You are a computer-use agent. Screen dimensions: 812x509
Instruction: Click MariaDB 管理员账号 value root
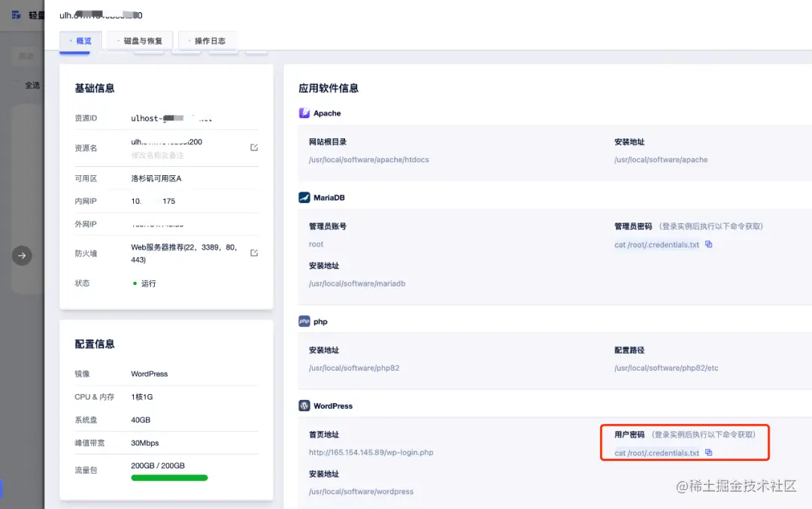(x=316, y=244)
